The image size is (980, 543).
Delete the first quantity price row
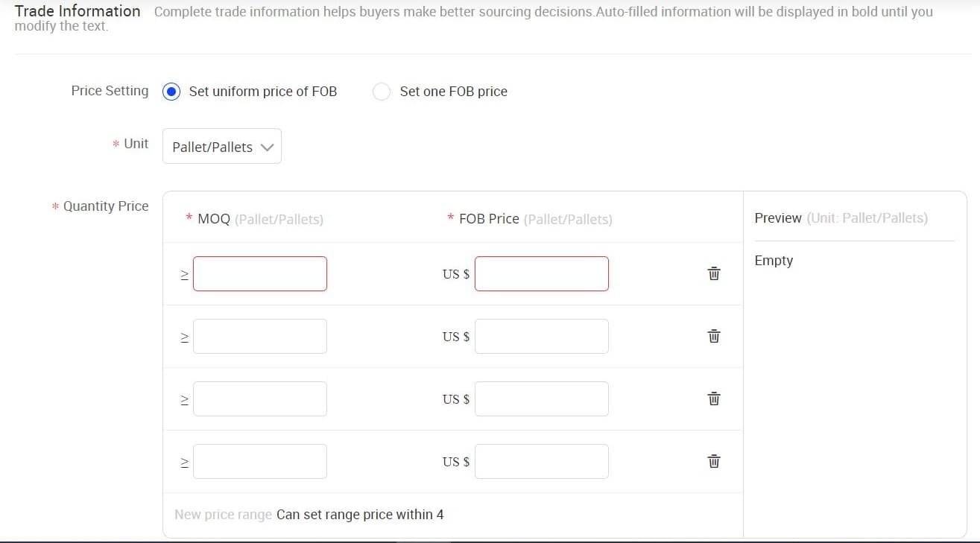[713, 273]
